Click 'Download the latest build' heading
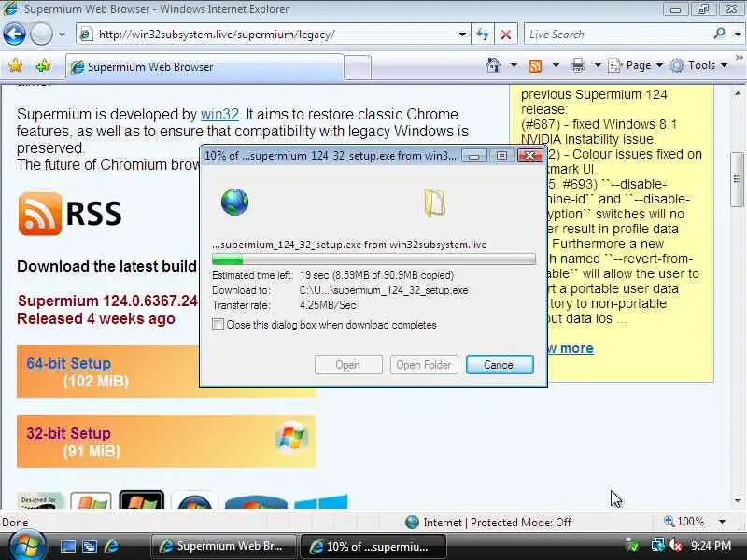 click(106, 266)
